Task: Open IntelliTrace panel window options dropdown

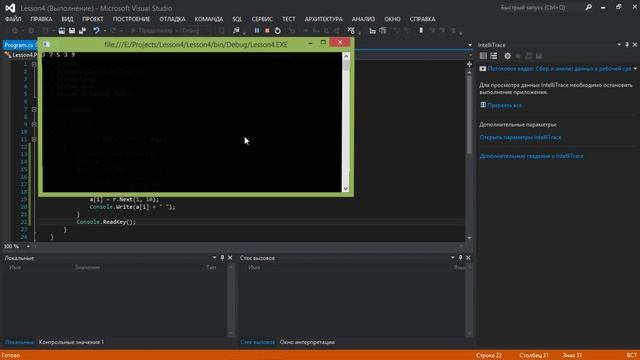Action: pos(619,44)
